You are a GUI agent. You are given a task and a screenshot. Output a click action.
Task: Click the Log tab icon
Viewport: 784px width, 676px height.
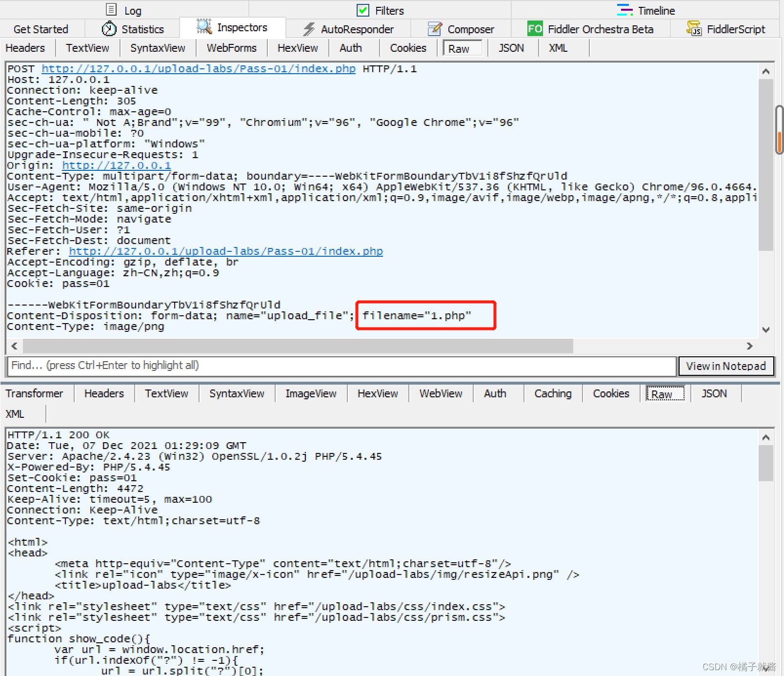(x=111, y=10)
